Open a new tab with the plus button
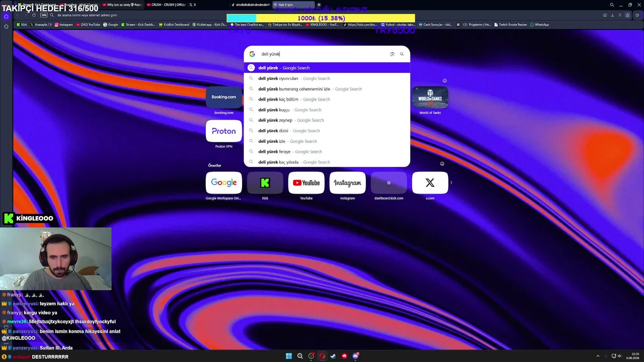Viewport: 644px width, 362px height. pos(318,5)
